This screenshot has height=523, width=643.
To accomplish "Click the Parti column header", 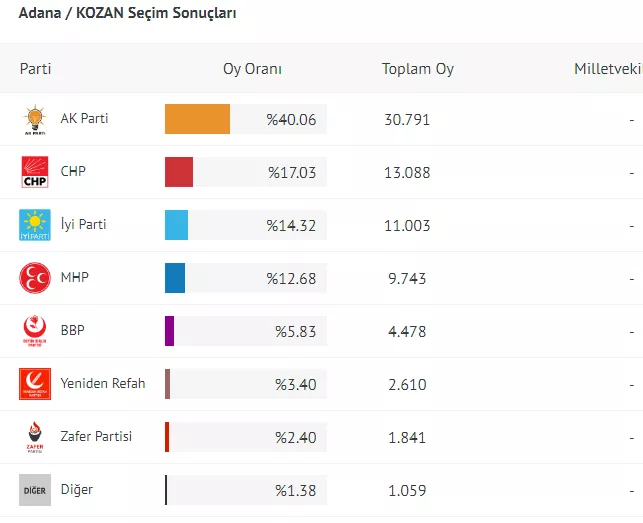I will 35,70.
